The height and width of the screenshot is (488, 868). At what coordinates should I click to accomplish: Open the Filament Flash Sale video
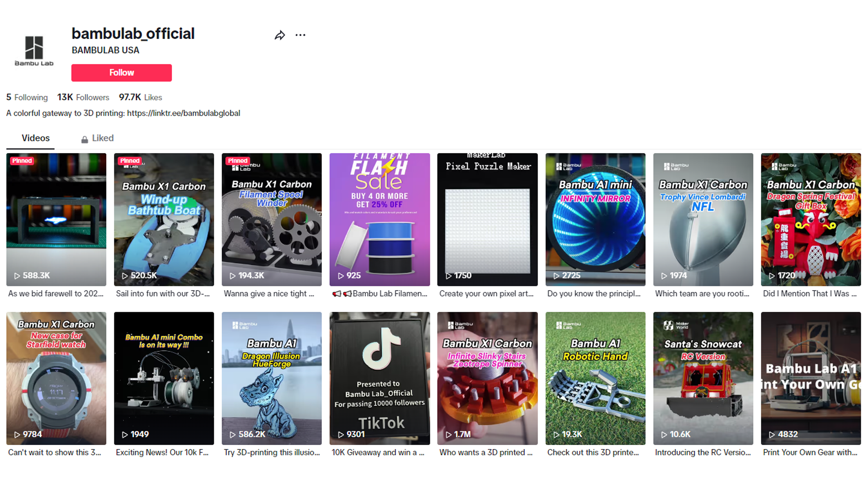380,220
